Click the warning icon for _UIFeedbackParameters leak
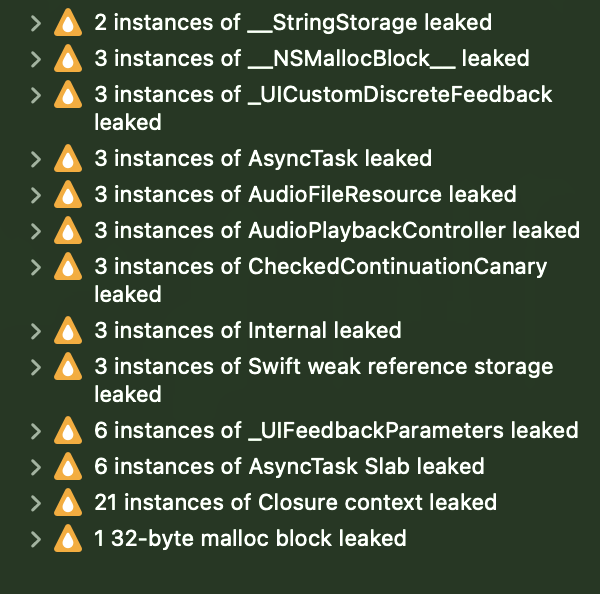 (x=67, y=431)
